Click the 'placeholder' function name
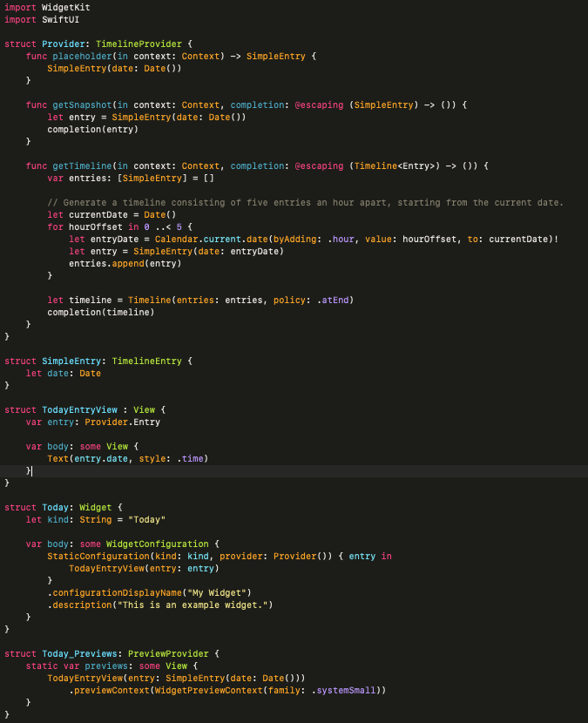The image size is (588, 723). pyautogui.click(x=82, y=57)
